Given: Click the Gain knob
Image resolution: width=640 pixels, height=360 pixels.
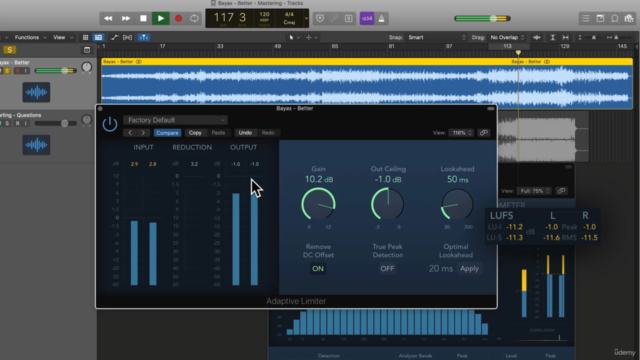Looking at the screenshot, I should click(318, 204).
